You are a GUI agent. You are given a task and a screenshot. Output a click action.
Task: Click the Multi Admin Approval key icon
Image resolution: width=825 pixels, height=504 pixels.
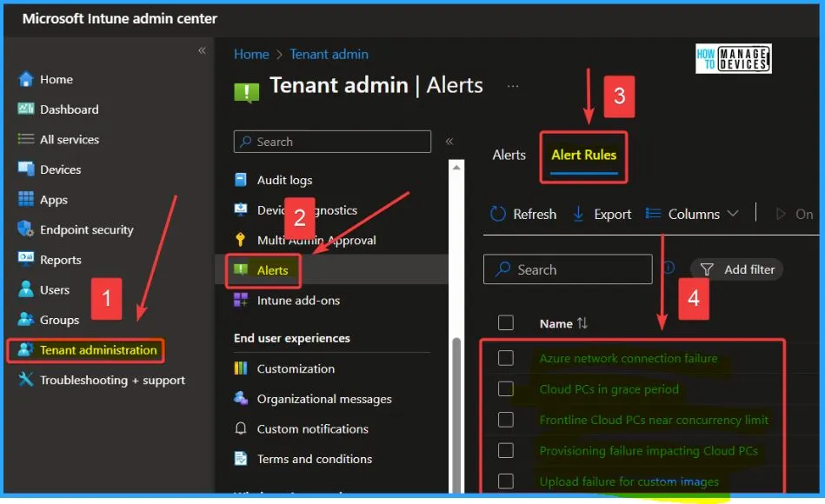[x=240, y=239]
